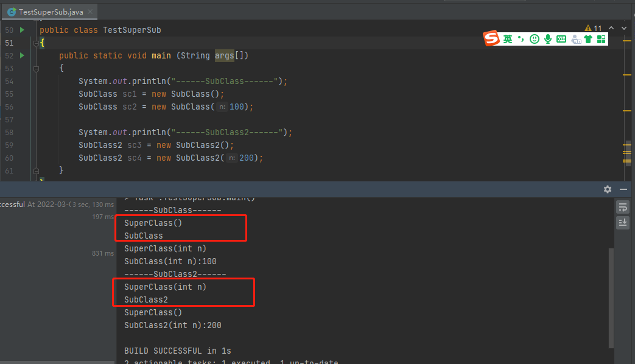The height and width of the screenshot is (364, 635).
Task: Click the Sogou input method S logo
Action: tap(492, 38)
